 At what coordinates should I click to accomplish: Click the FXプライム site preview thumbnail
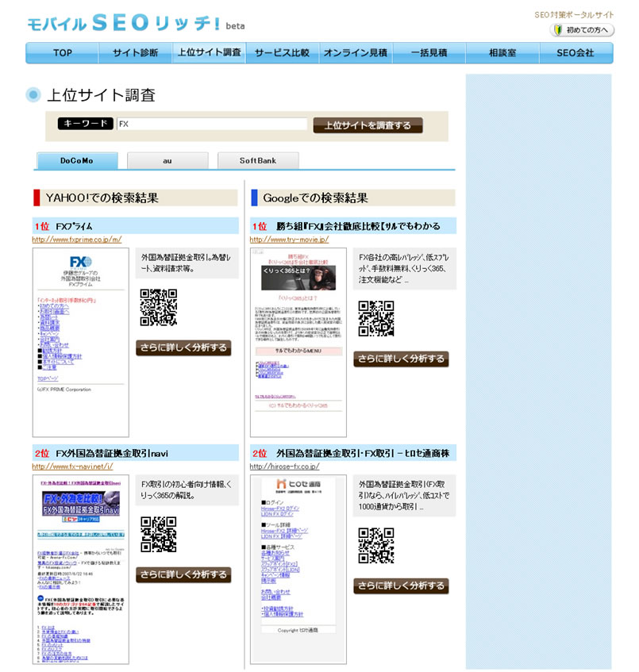click(81, 343)
